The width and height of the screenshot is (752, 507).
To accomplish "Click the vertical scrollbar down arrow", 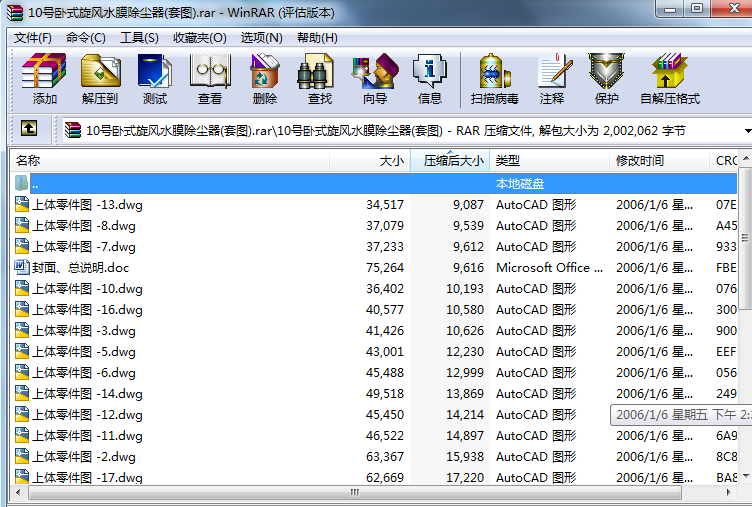I will point(745,475).
